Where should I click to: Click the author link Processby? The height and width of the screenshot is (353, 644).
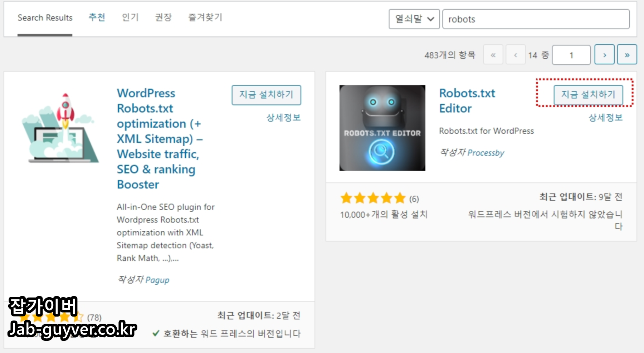(x=486, y=153)
